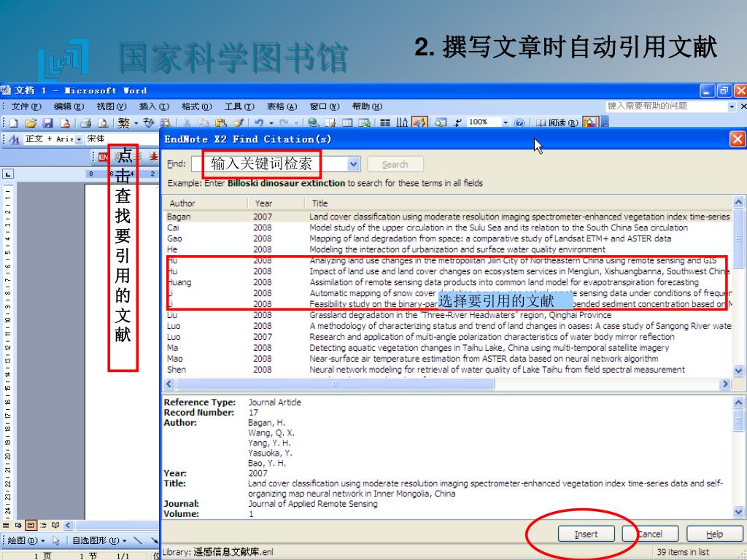Open the 自选图形 AutoShapes dropdown
747x560 pixels.
[x=99, y=540]
